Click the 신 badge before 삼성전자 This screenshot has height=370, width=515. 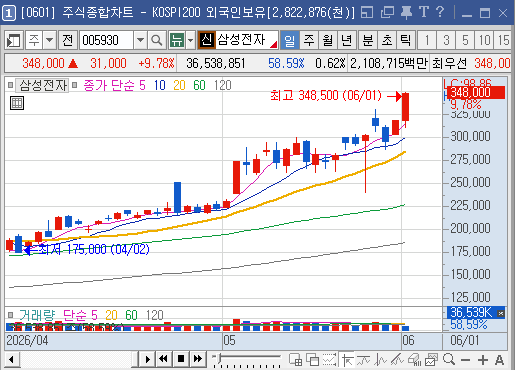pos(207,40)
